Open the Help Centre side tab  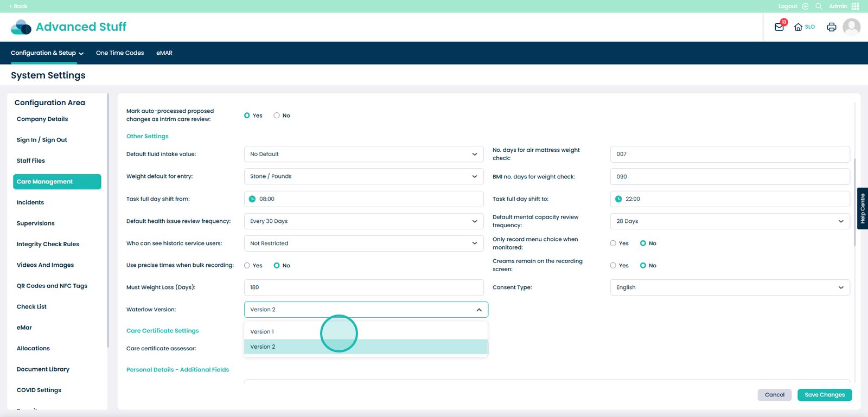[x=862, y=209]
